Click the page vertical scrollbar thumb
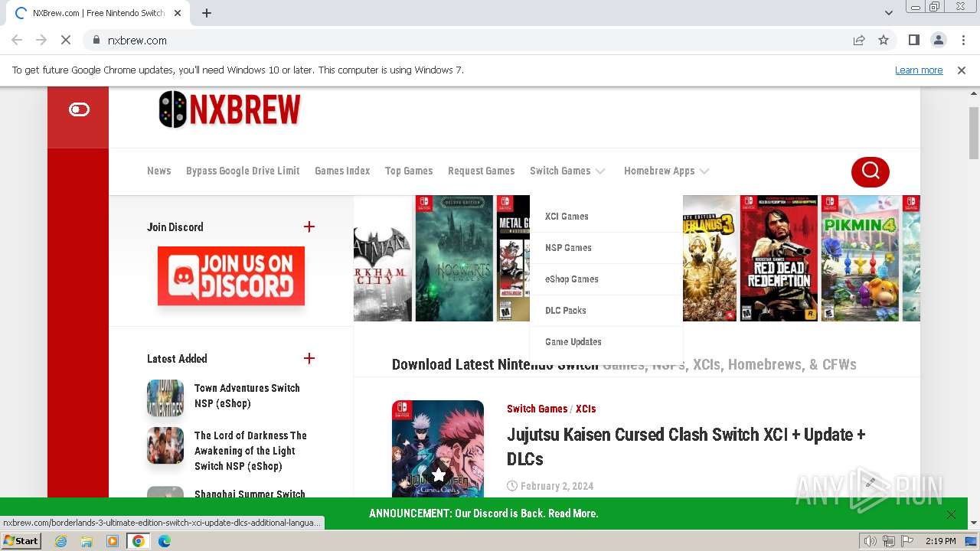Viewport: 980px width, 551px height. [974, 133]
